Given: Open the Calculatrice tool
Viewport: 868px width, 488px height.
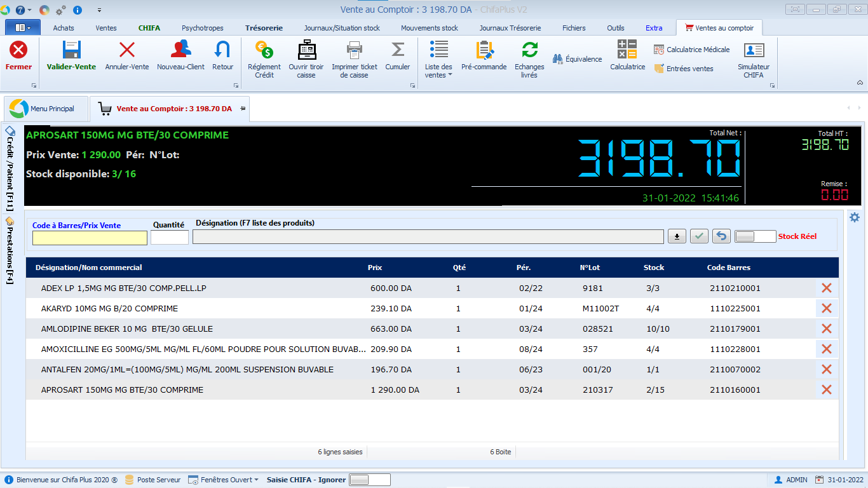Looking at the screenshot, I should pyautogui.click(x=627, y=51).
